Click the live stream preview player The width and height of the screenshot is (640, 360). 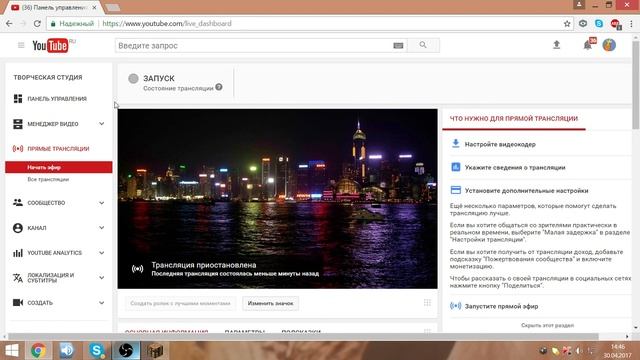pos(278,199)
